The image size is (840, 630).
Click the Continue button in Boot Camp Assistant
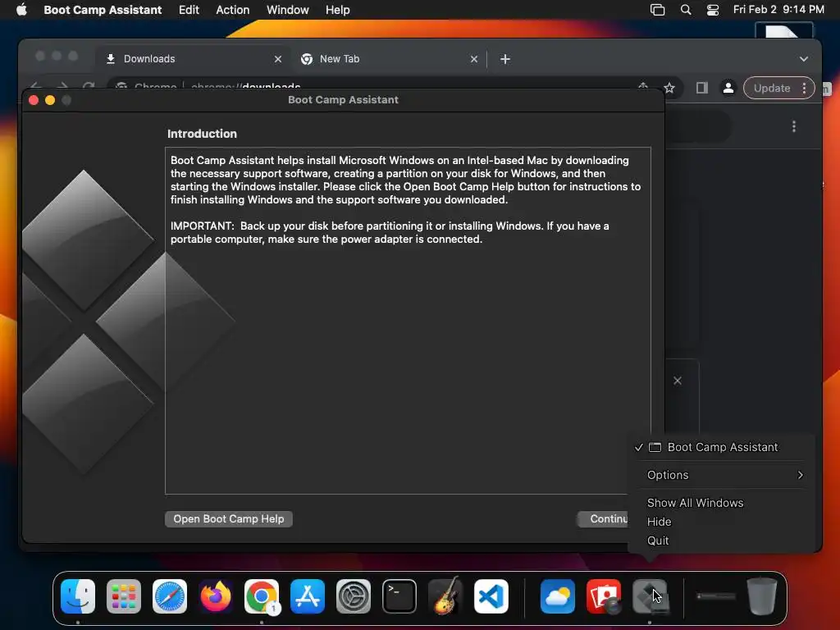(603, 519)
